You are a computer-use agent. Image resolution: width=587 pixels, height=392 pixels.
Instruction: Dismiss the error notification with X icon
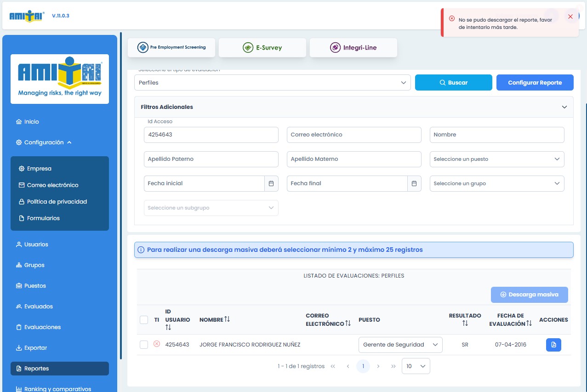[x=570, y=17]
